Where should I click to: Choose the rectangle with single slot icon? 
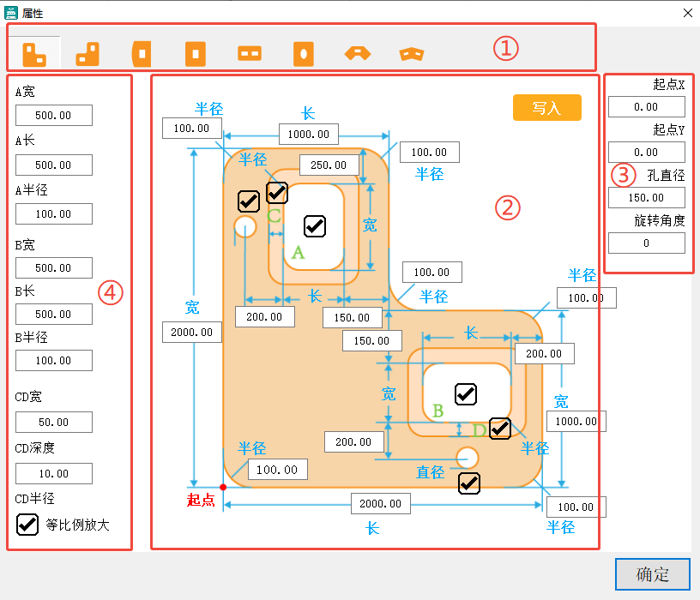pos(196,54)
